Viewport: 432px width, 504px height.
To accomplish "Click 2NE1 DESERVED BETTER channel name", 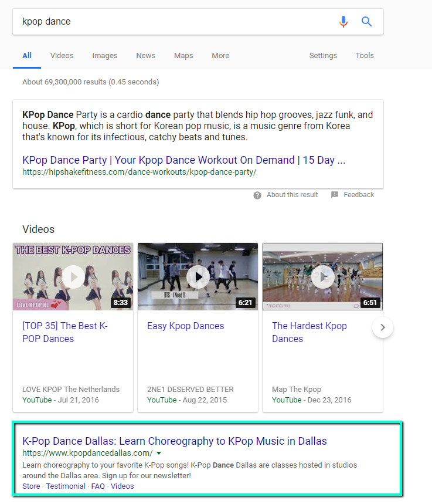I will pos(190,390).
